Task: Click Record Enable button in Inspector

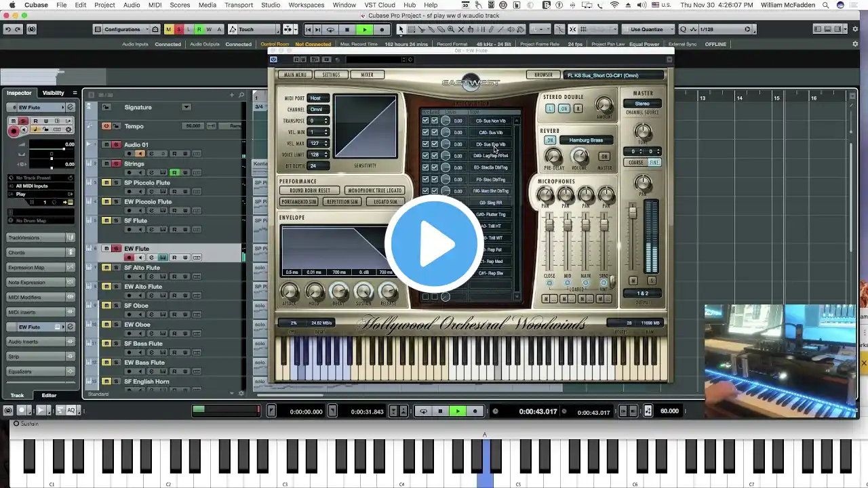Action: (x=14, y=130)
